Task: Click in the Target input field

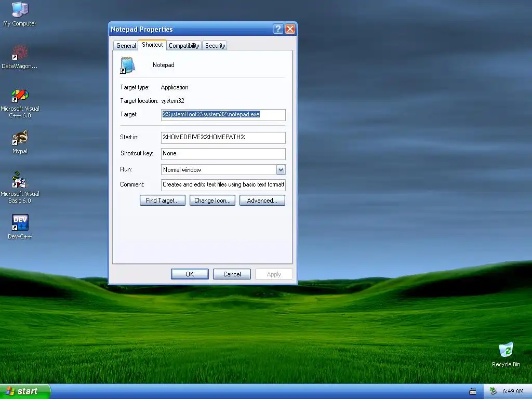Action: (223, 115)
